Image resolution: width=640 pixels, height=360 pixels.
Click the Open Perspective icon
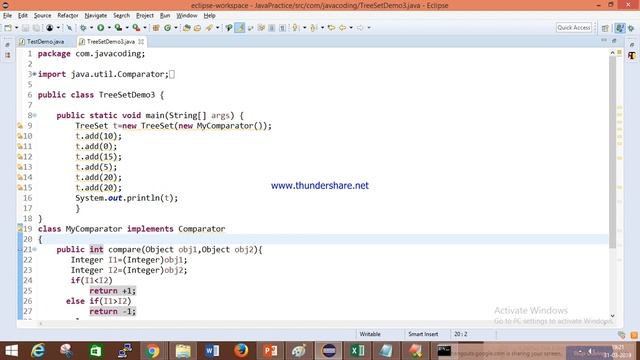(605, 28)
